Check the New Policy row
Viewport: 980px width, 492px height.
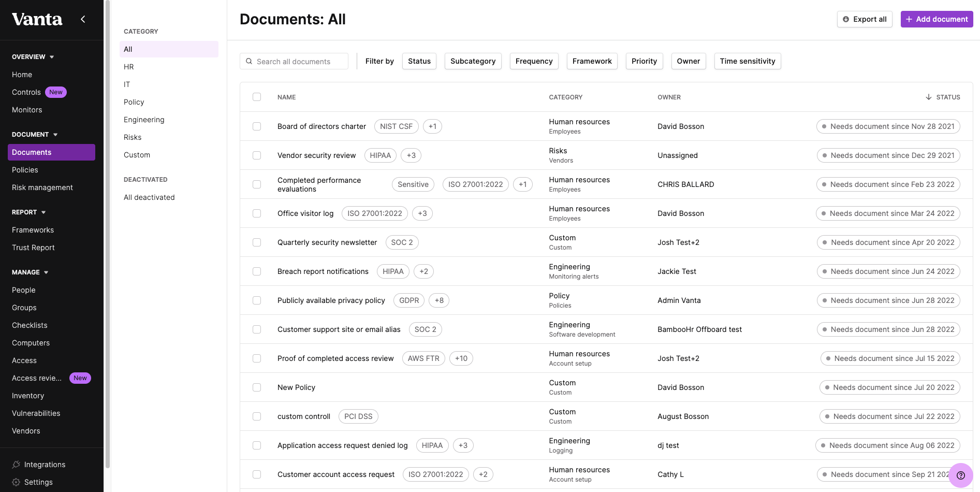(257, 387)
